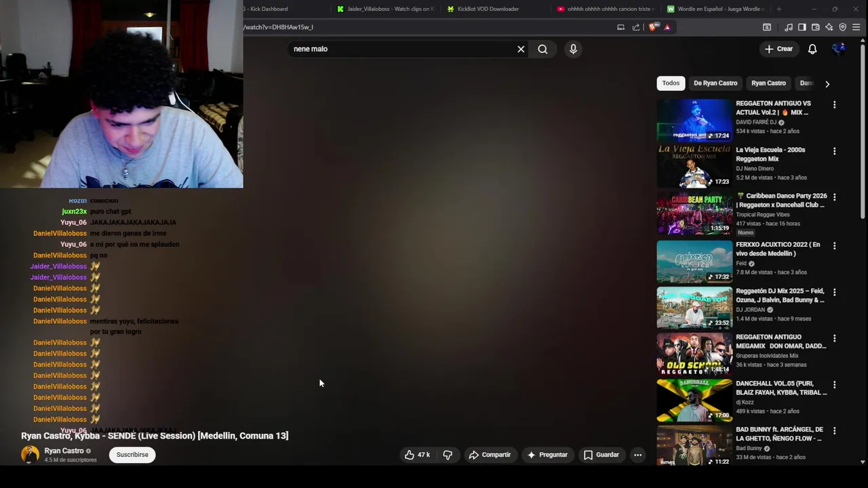This screenshot has width=868, height=488.
Task: Open BAD BUNNY ft. ARCÁNGEL video title
Action: (x=780, y=434)
